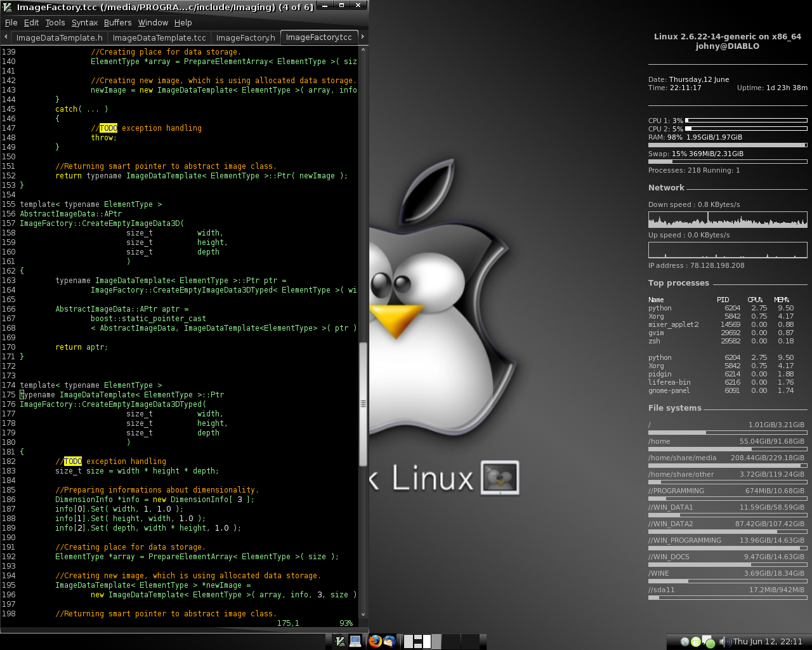Click the RAM usage bar
The image size is (812, 650).
pyautogui.click(x=728, y=145)
